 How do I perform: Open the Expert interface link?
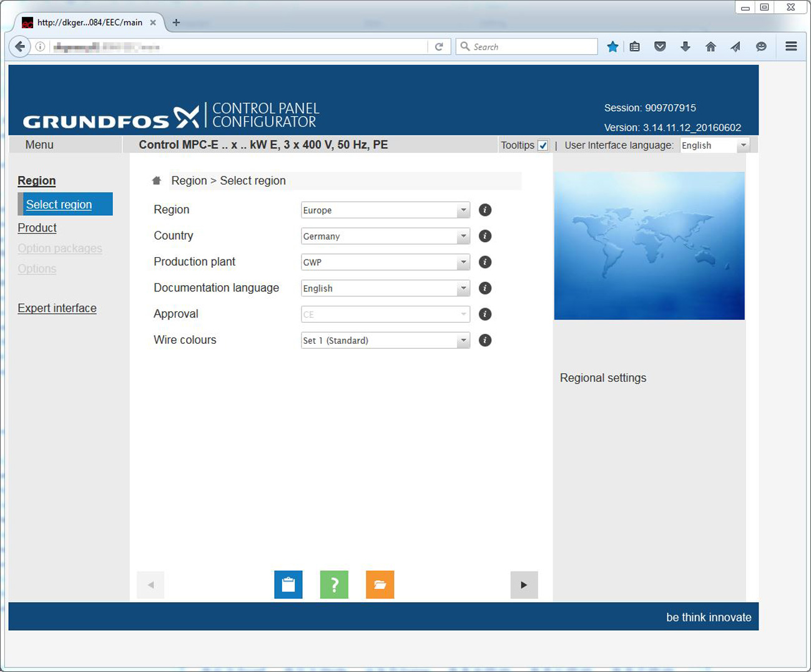[x=57, y=308]
